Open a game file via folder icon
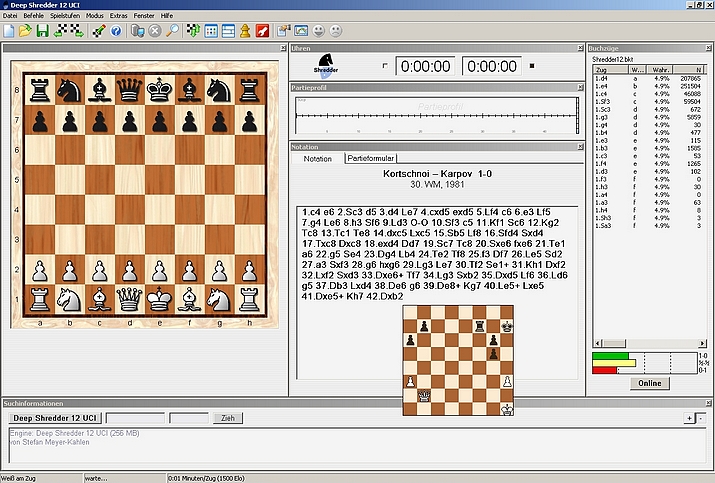Viewport: 715px width, 483px height. pos(26,31)
